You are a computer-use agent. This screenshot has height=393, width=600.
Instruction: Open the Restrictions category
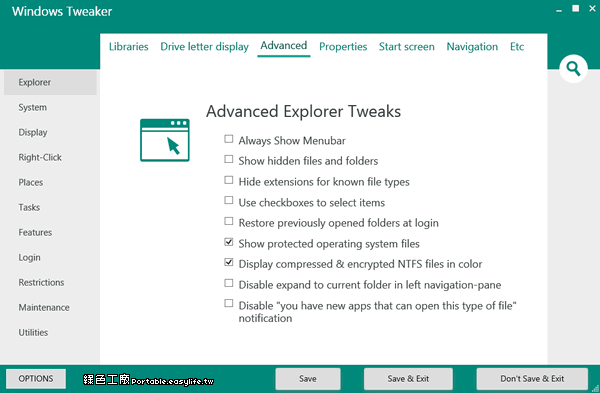[41, 282]
